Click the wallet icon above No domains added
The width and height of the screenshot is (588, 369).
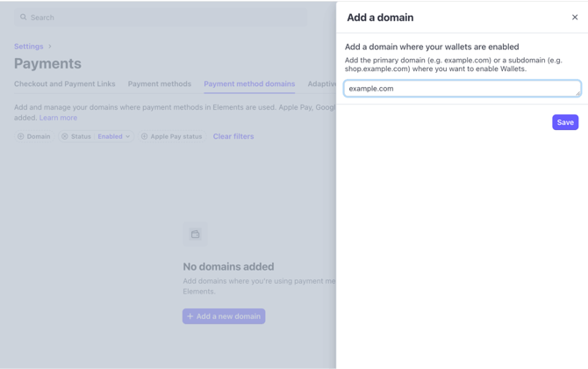(x=195, y=235)
